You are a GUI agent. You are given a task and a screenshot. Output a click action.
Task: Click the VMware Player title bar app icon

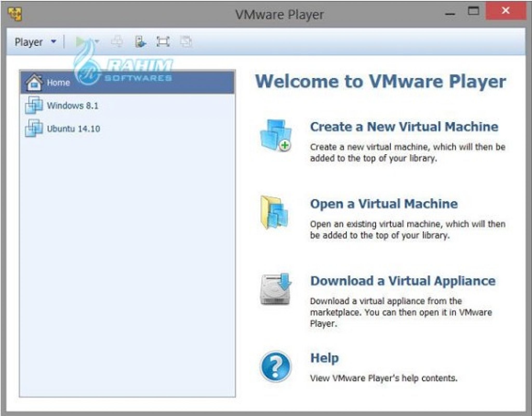click(x=15, y=14)
